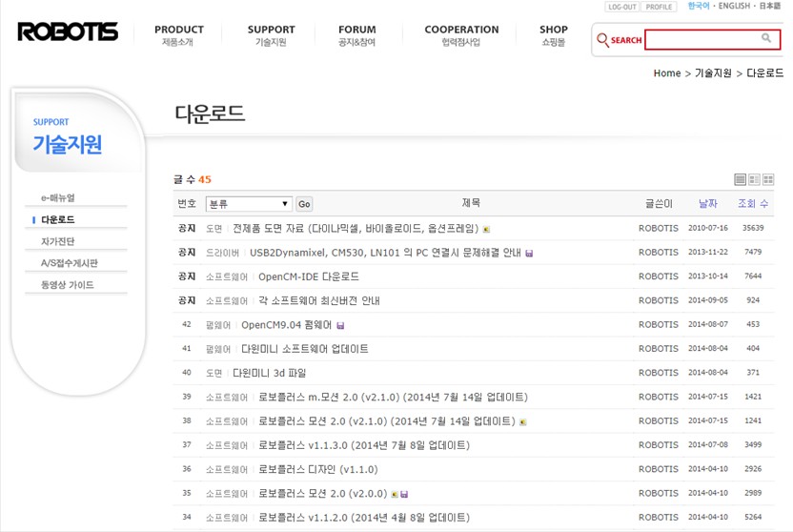
Task: Switch to the gallery grid view icon
Action: (x=768, y=179)
